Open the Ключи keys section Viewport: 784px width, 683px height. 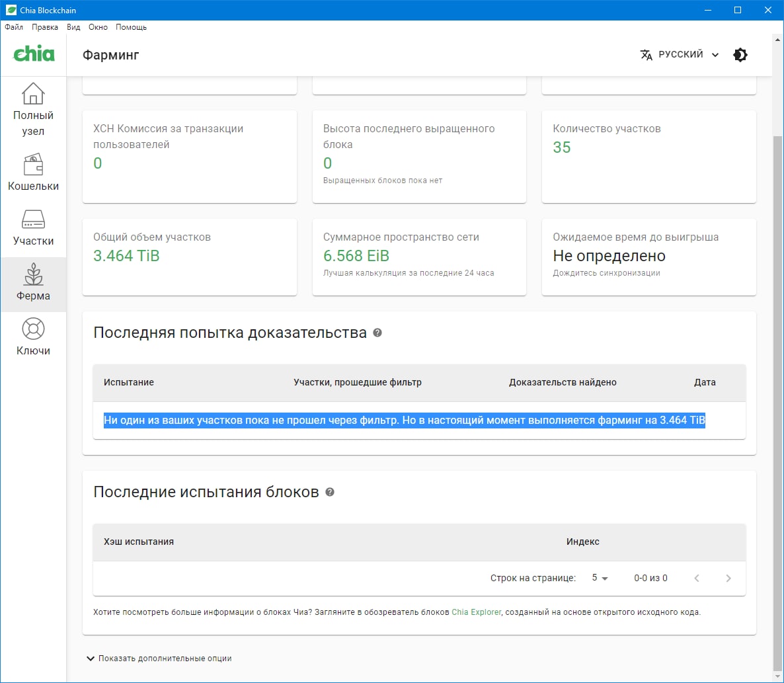click(33, 337)
